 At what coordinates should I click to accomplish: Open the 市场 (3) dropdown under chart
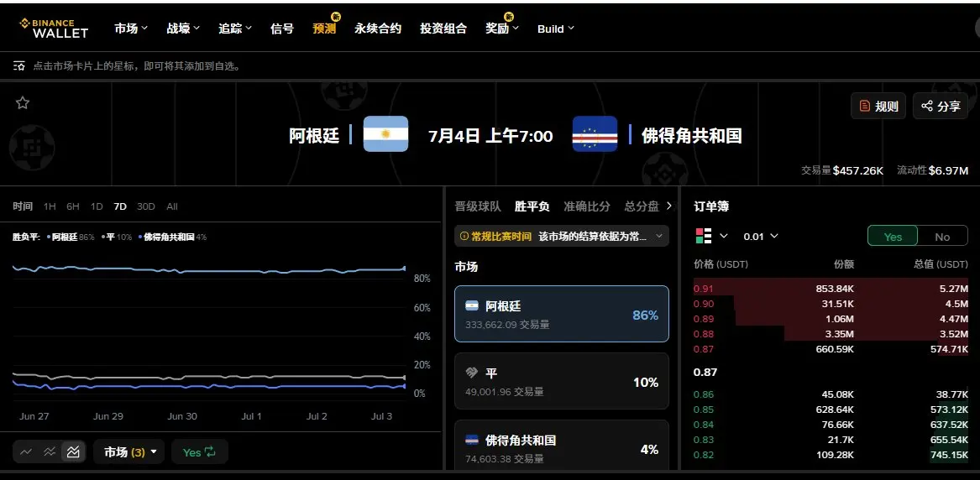129,452
